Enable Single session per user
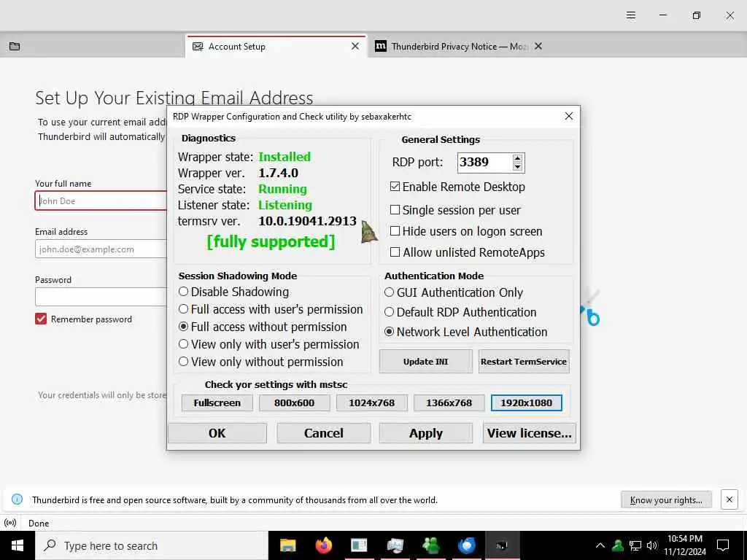747x560 pixels. [x=395, y=210]
